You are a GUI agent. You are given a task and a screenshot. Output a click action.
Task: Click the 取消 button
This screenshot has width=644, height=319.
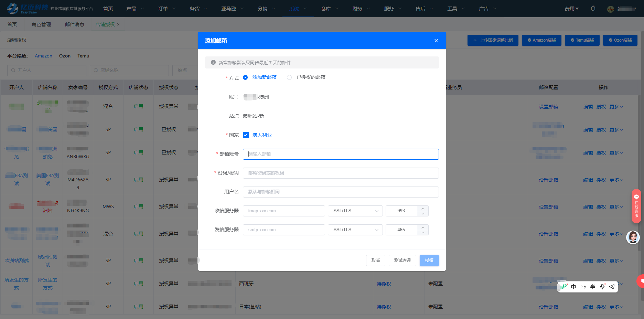(x=376, y=260)
